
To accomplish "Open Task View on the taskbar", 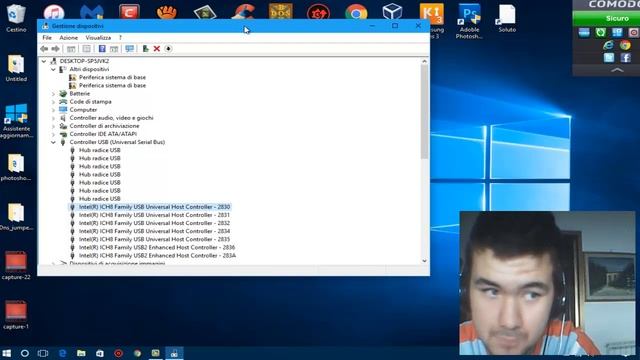I will click(43, 353).
